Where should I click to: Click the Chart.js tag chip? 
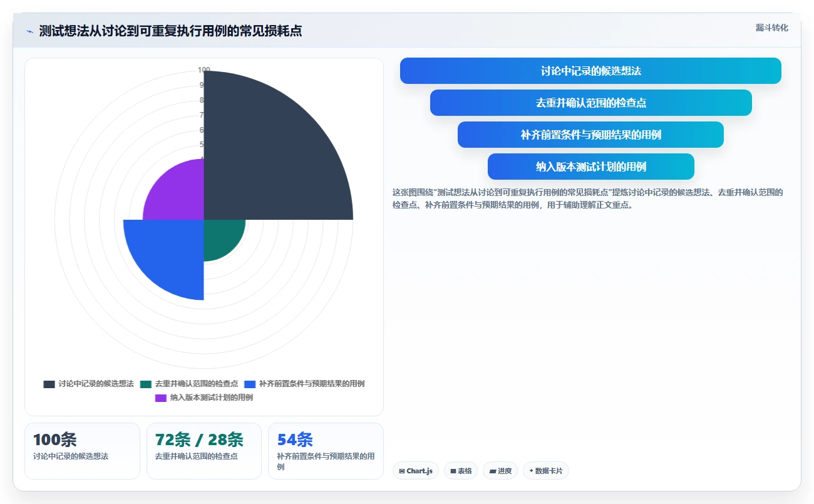click(416, 471)
